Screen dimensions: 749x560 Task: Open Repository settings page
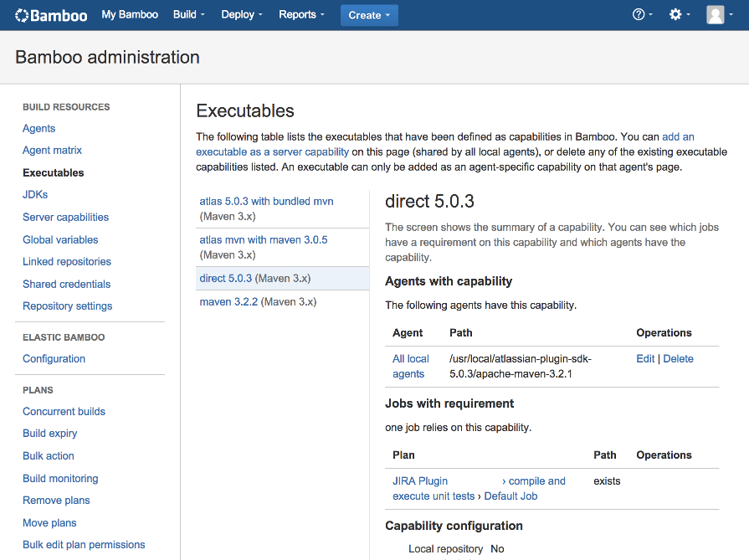point(67,306)
